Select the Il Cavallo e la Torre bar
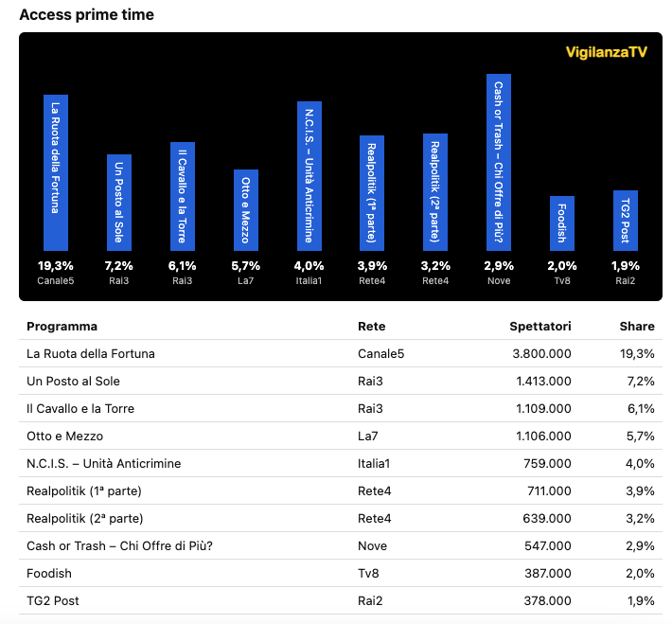672x624 pixels. point(183,196)
